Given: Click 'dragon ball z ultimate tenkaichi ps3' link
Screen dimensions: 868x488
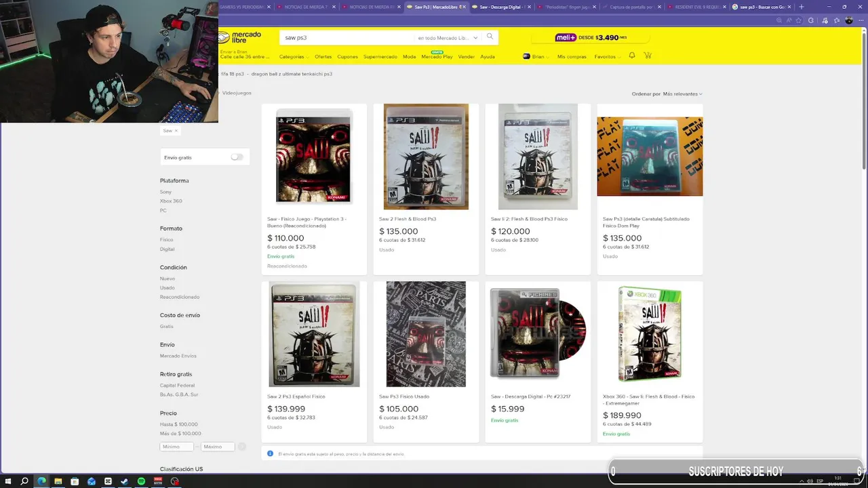Looking at the screenshot, I should click(x=292, y=74).
